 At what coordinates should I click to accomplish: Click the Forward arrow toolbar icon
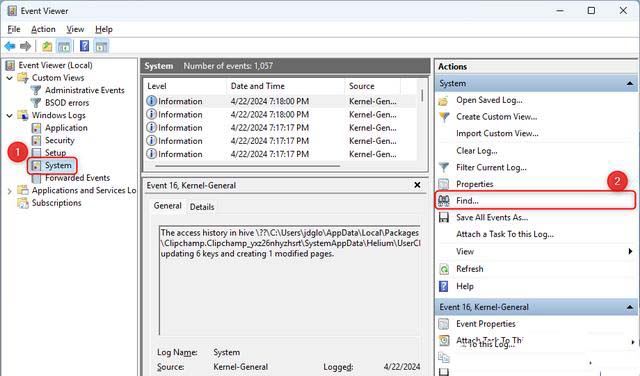coord(25,46)
